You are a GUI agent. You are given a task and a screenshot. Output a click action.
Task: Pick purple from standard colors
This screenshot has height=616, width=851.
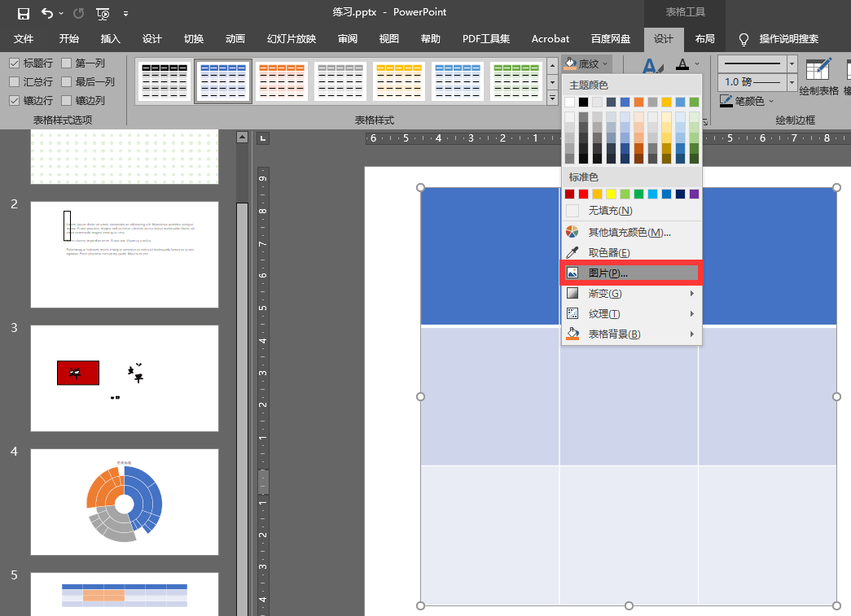(694, 194)
